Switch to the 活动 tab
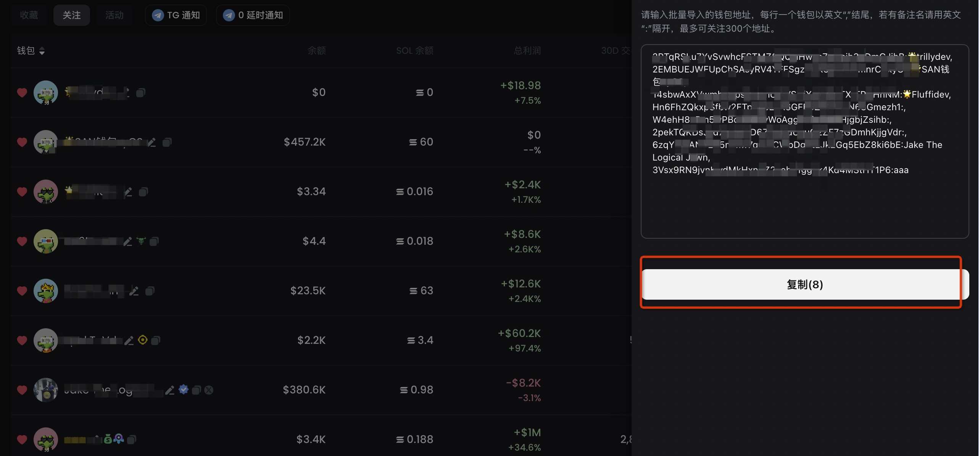The width and height of the screenshot is (980, 456). (x=114, y=15)
